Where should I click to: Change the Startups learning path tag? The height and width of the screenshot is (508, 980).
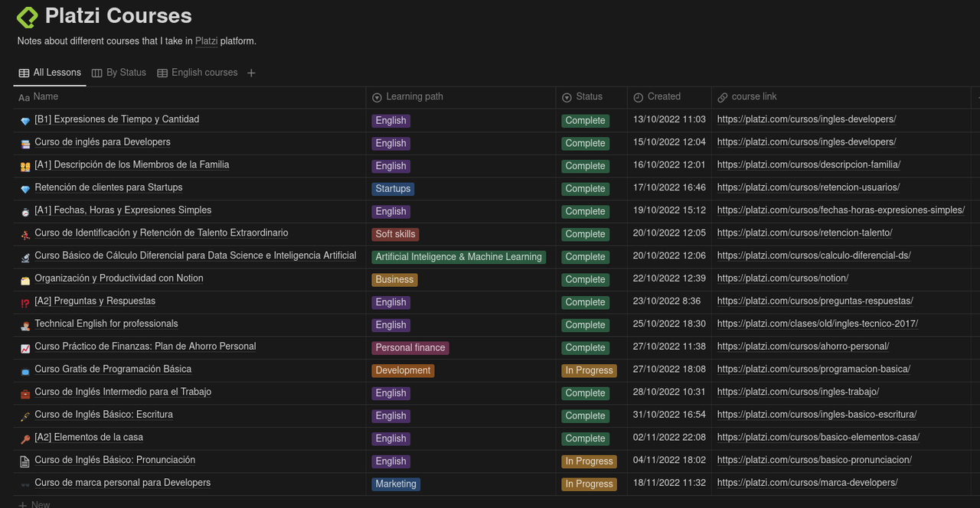393,189
